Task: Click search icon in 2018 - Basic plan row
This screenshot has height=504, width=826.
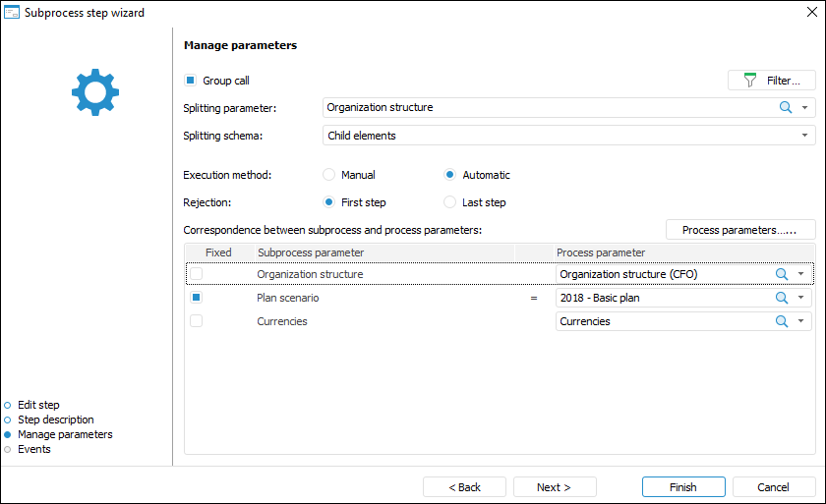Action: tap(782, 298)
